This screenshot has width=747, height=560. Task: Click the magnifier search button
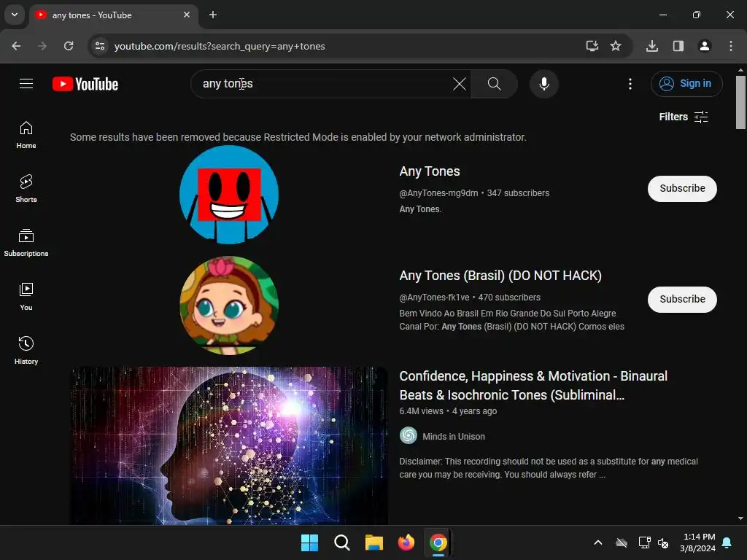[495, 84]
